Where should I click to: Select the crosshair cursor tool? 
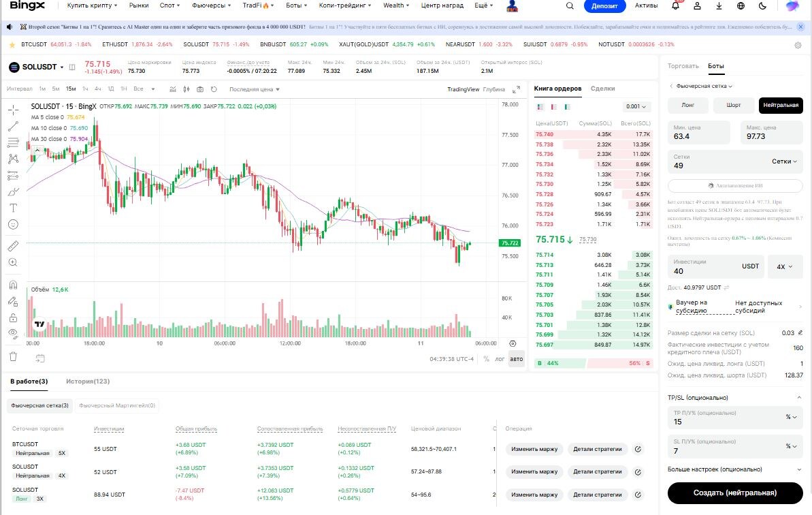[x=14, y=109]
